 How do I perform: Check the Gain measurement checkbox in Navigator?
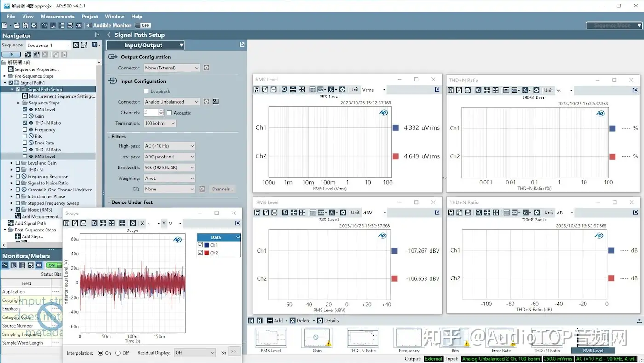(x=25, y=116)
